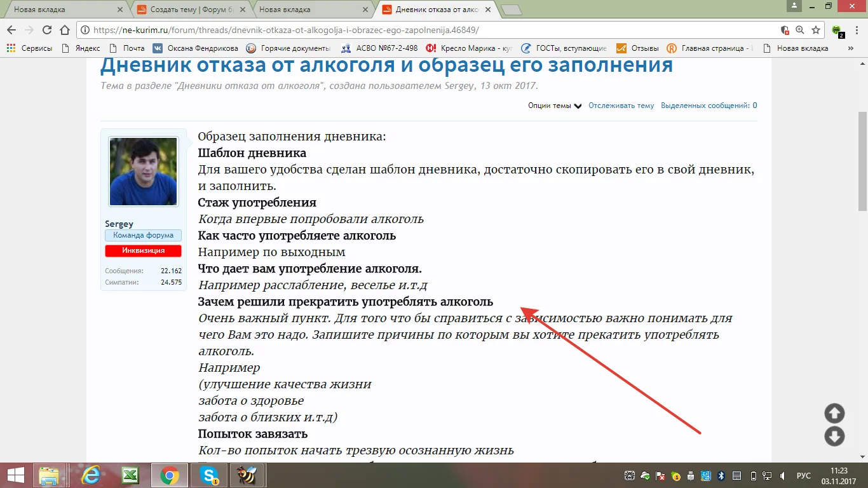This screenshot has width=868, height=488.
Task: Click the "Отслеживать тему" link
Action: coord(621,105)
